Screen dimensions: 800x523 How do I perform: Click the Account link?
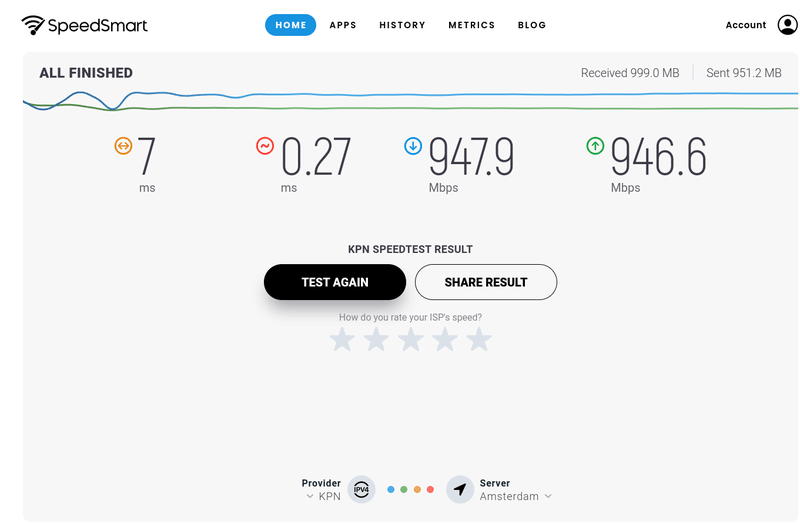pos(745,25)
